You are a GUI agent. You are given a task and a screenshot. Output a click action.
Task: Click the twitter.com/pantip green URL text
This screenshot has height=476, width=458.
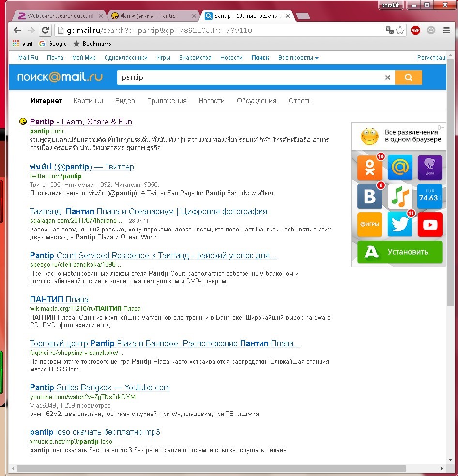(x=56, y=176)
